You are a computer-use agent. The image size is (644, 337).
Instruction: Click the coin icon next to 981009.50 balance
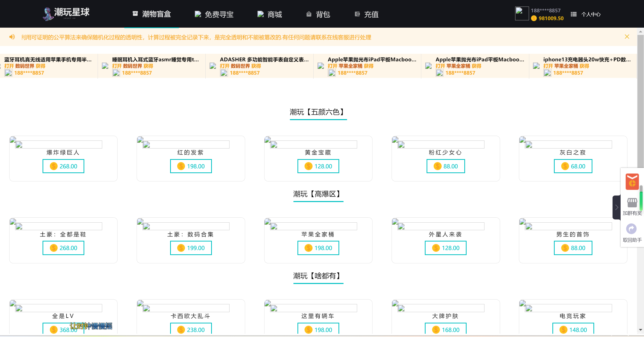(534, 18)
